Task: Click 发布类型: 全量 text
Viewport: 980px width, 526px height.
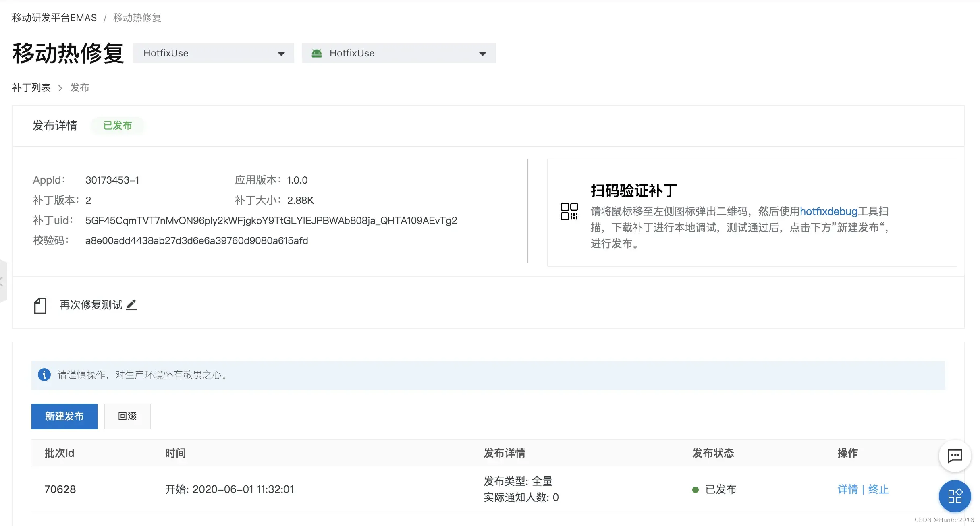Action: (x=518, y=481)
